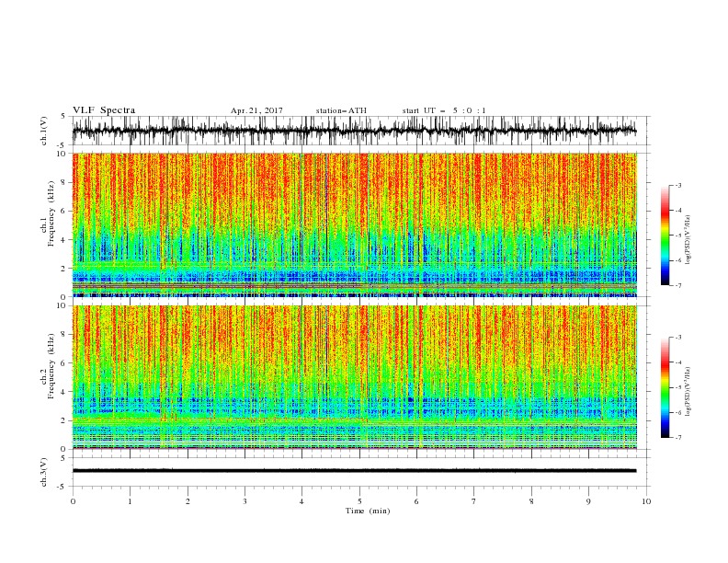
Task: Click the ch.1 colorbar log(PSD) label
Action: click(x=688, y=240)
